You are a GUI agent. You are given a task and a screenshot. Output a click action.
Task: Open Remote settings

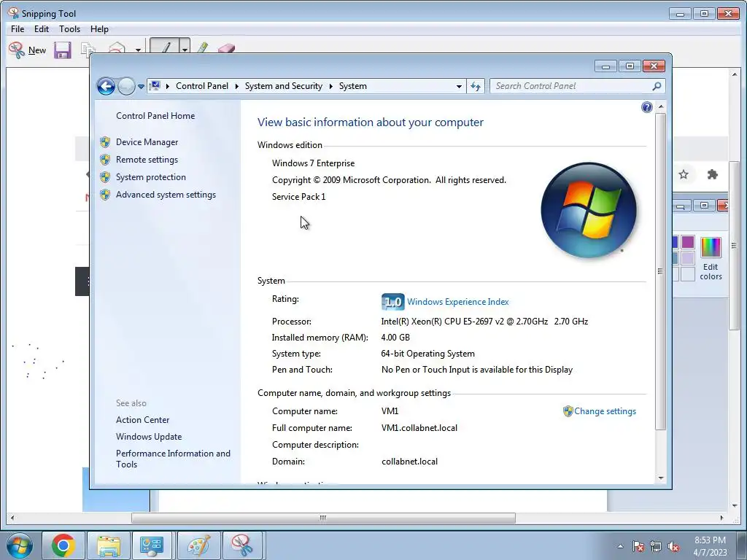[147, 160]
